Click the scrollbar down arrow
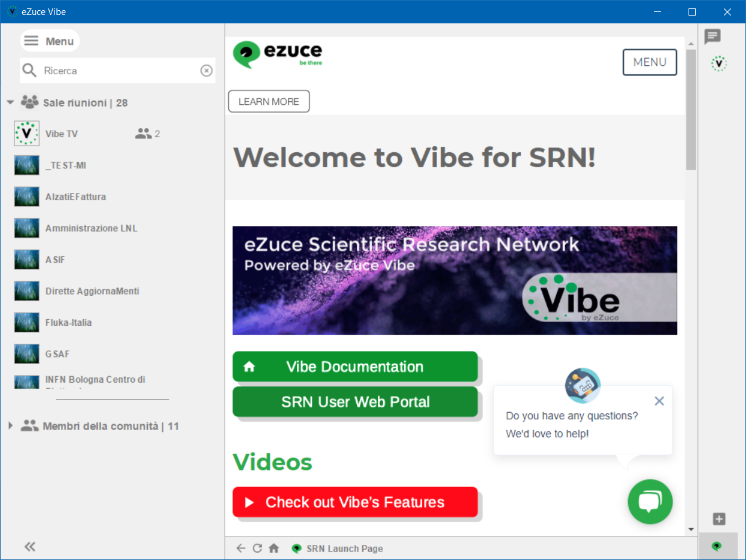The width and height of the screenshot is (746, 560). click(x=691, y=529)
